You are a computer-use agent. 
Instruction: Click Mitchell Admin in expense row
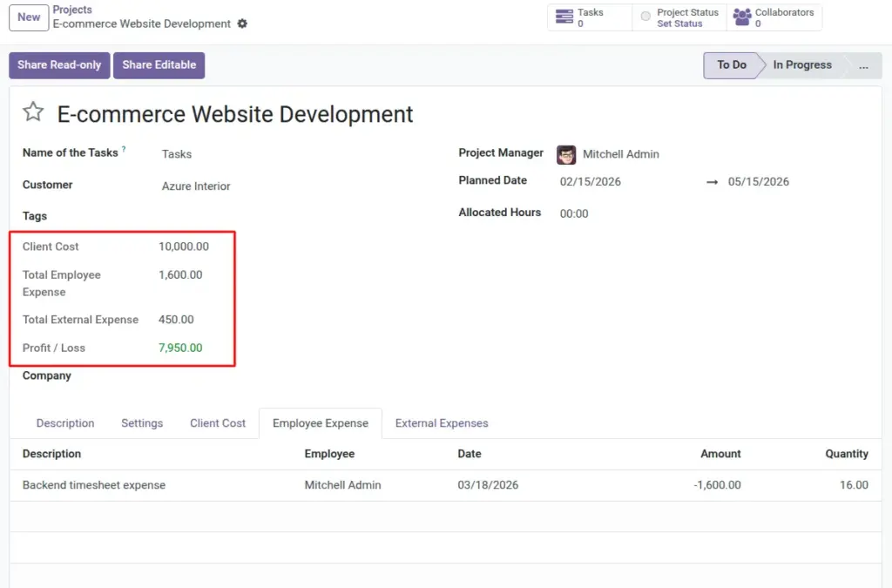pyautogui.click(x=342, y=485)
